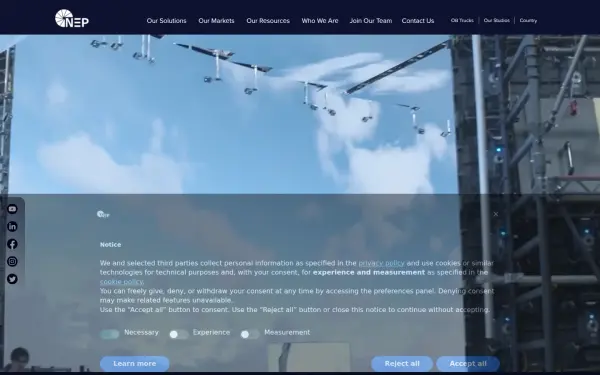
Task: Open the Our Solutions menu
Action: point(166,21)
